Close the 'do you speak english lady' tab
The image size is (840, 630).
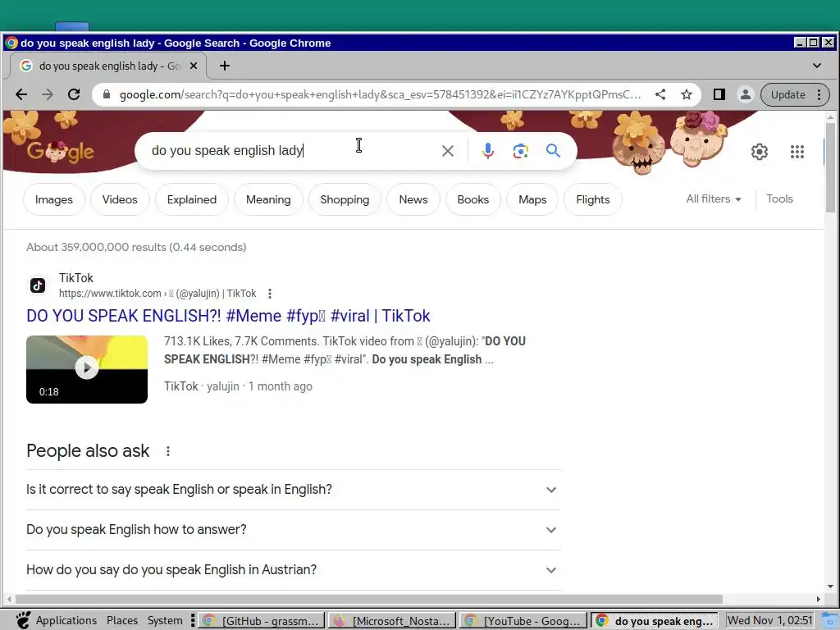click(194, 66)
